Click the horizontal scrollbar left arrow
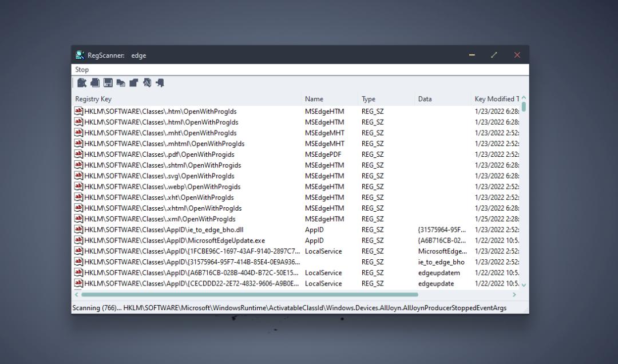Viewport: 618px width, 364px height. [77, 295]
